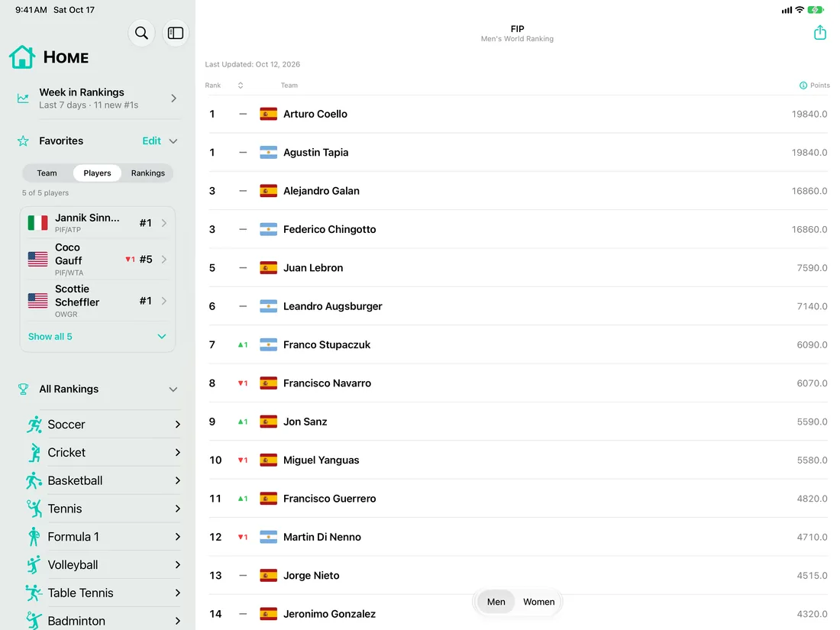Viewport: 840px width, 630px height.
Task: Select Alejandro Galan row
Action: point(518,191)
